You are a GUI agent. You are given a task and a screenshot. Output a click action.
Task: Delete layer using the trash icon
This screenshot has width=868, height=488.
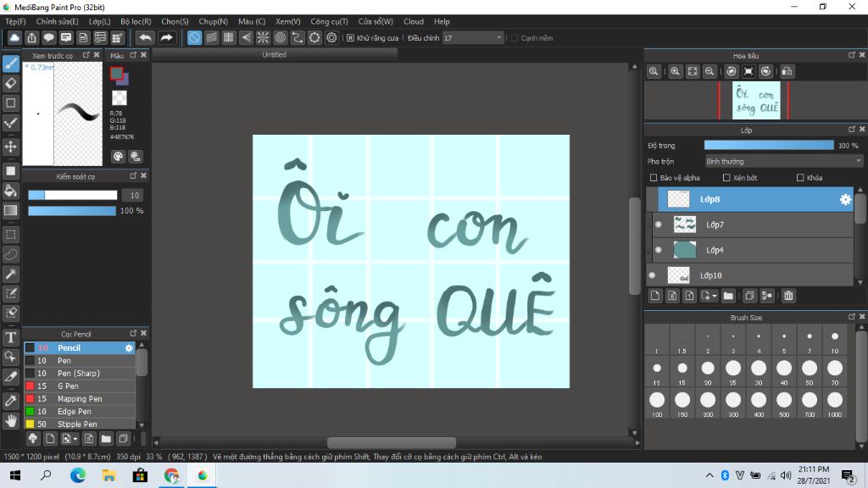788,296
